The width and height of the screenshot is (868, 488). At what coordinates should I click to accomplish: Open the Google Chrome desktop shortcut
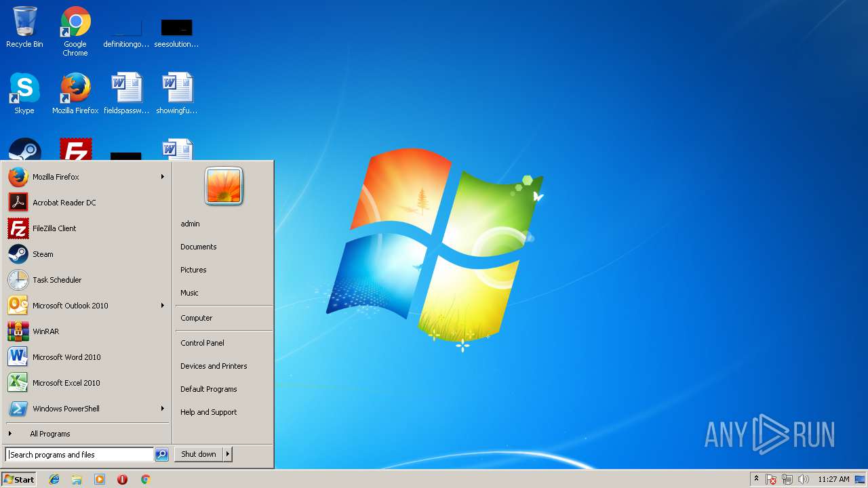pyautogui.click(x=75, y=31)
